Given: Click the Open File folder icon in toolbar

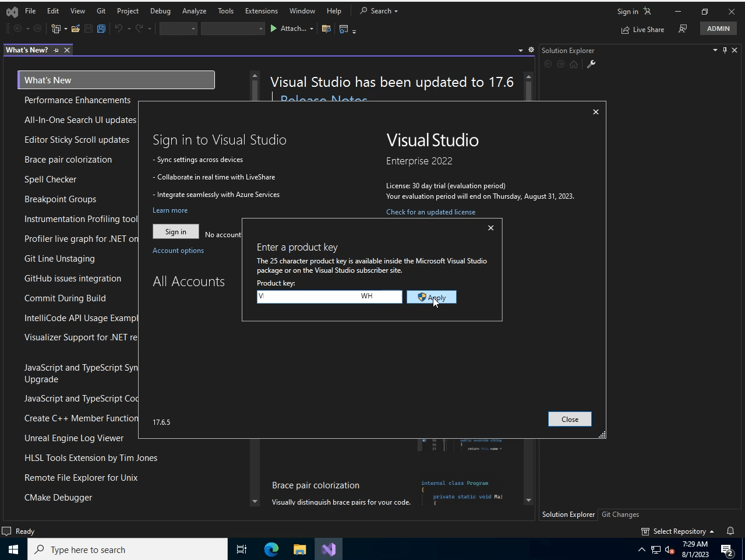Looking at the screenshot, I should pos(76,29).
